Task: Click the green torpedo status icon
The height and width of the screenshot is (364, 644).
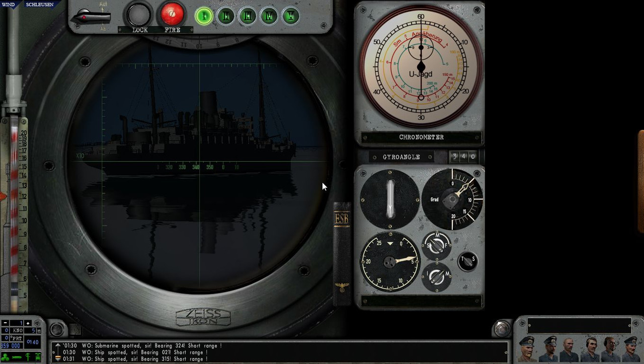Action: click(x=17, y=357)
